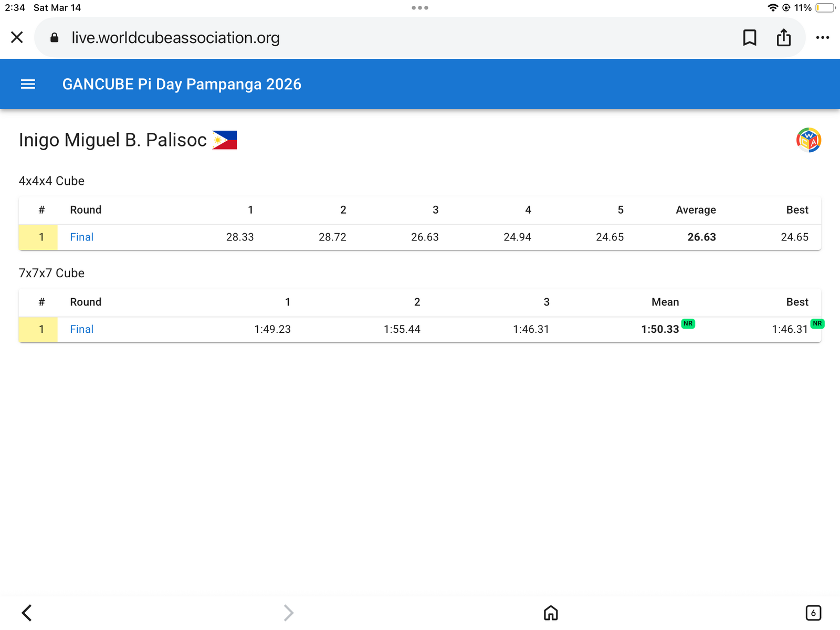The width and height of the screenshot is (840, 630).
Task: Tap the Wi-Fi status icon
Action: [x=772, y=7]
